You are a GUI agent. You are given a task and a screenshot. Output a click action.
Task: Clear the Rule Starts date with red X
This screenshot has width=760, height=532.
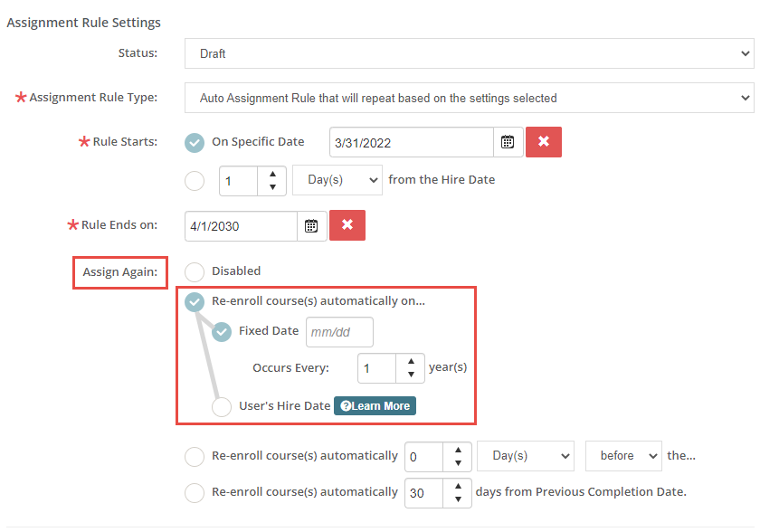(544, 142)
